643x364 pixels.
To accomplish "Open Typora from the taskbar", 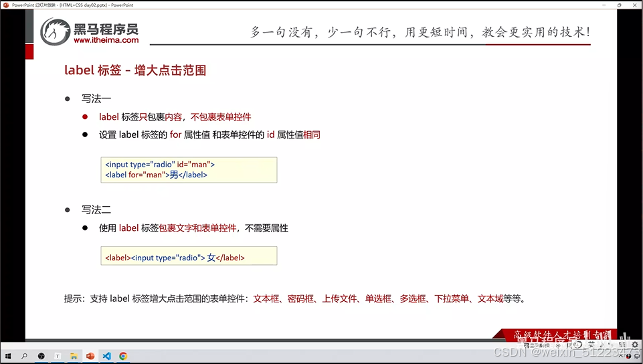I will pos(58,356).
